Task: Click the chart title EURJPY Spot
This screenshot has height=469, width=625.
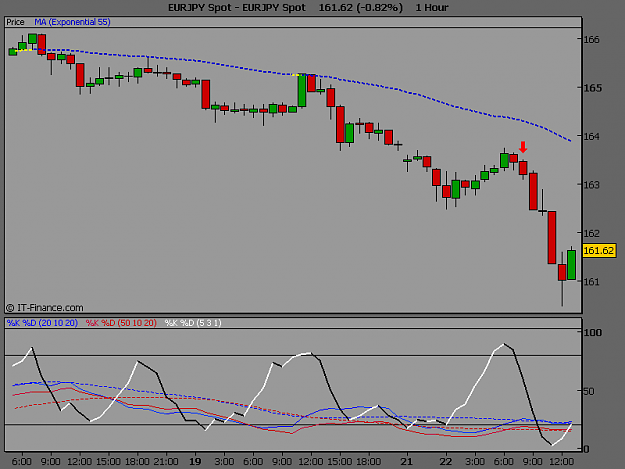Action: click(x=237, y=8)
